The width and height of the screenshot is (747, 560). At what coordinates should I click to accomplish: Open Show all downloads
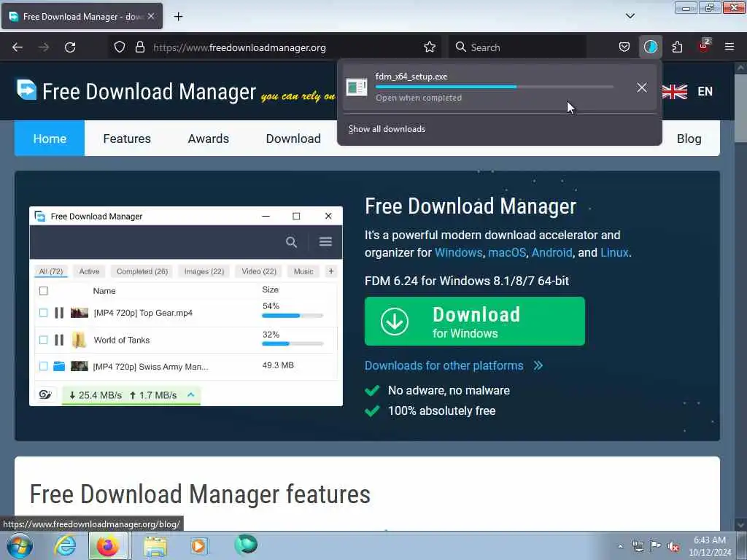click(x=387, y=129)
